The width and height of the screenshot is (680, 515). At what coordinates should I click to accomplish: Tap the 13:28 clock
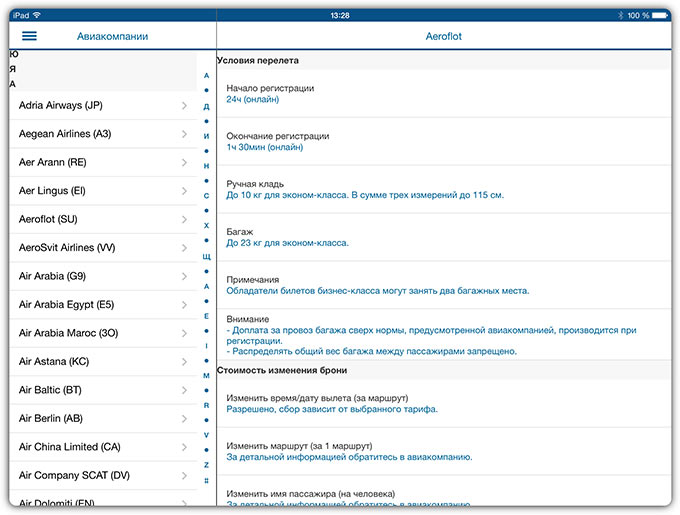click(x=340, y=15)
